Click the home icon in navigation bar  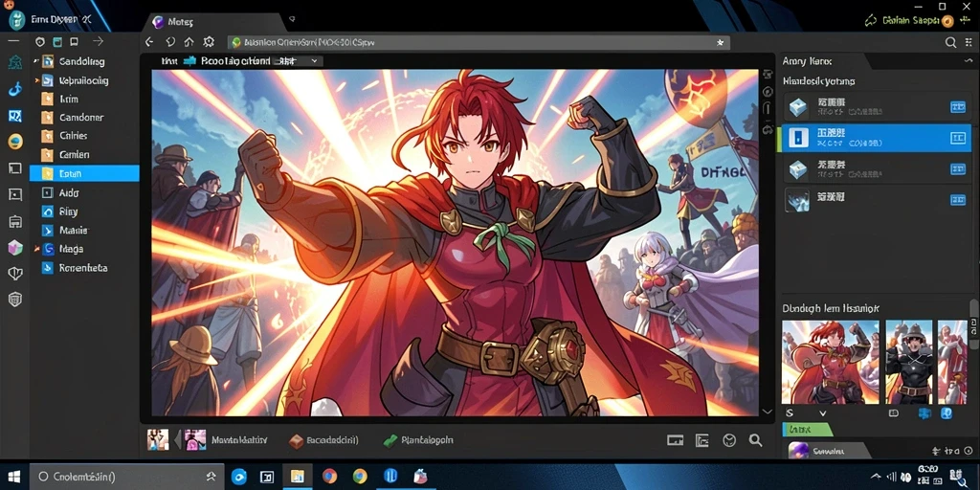[x=189, y=42]
